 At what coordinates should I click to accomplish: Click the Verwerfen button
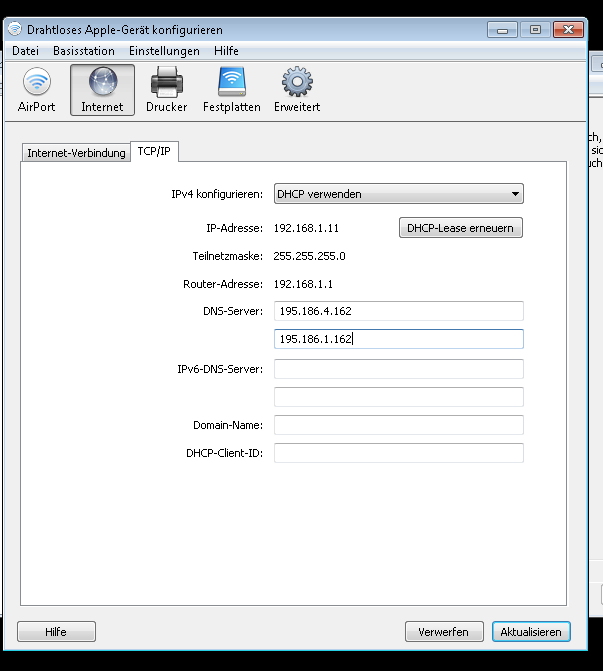point(444,632)
